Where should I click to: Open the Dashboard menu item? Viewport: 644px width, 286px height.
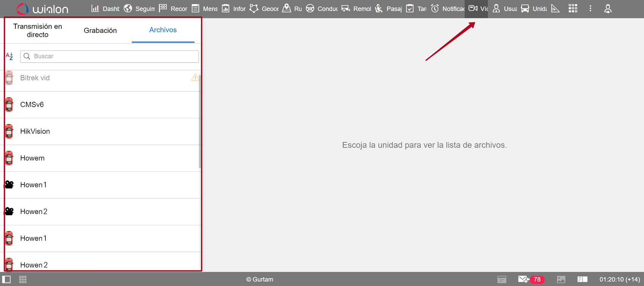[105, 9]
